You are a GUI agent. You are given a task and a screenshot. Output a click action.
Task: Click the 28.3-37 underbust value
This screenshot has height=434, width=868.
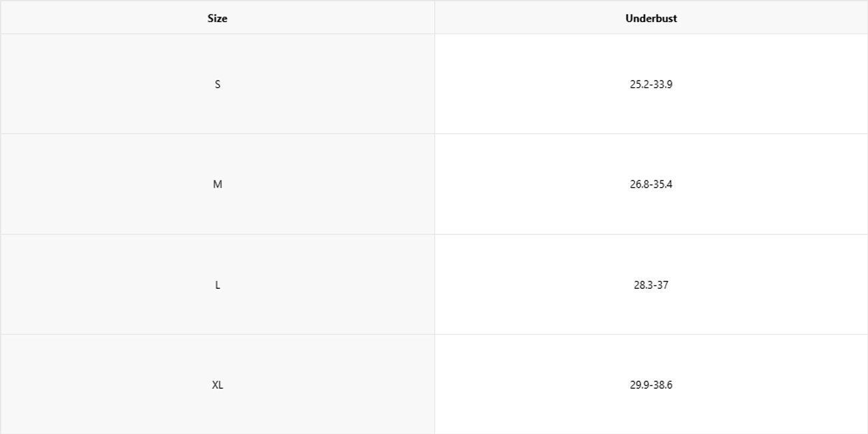point(651,285)
